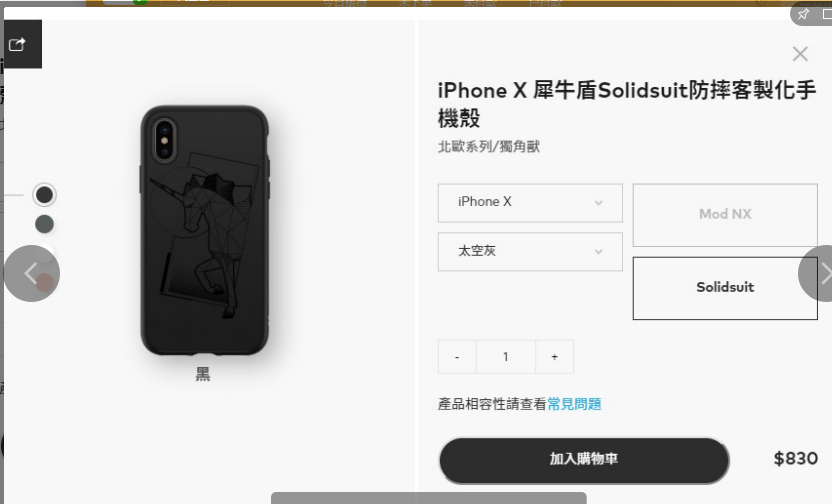Choose the Solidsuit case option
The image size is (832, 504).
point(725,288)
